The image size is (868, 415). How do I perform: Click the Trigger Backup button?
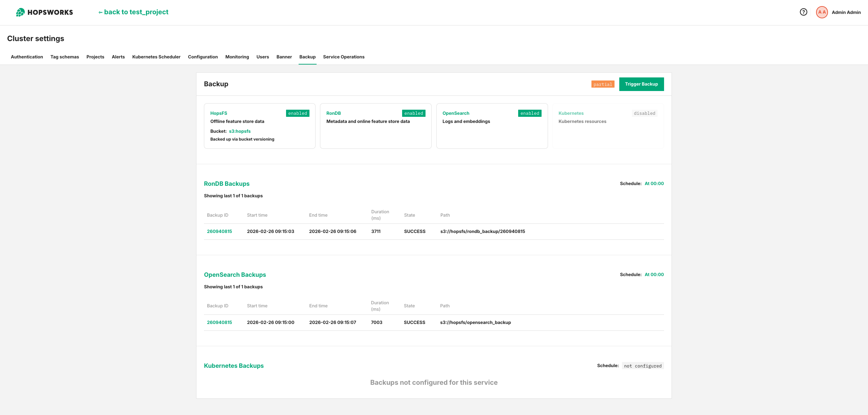click(641, 84)
